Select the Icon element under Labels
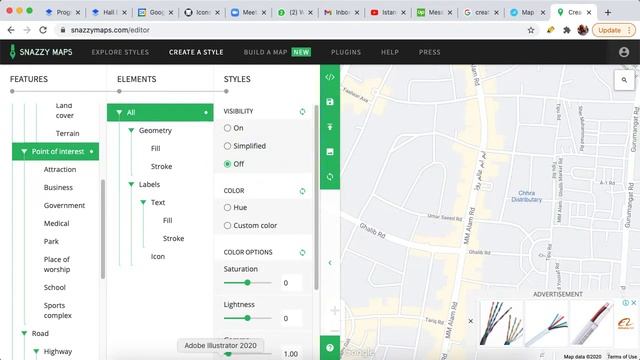 (158, 256)
